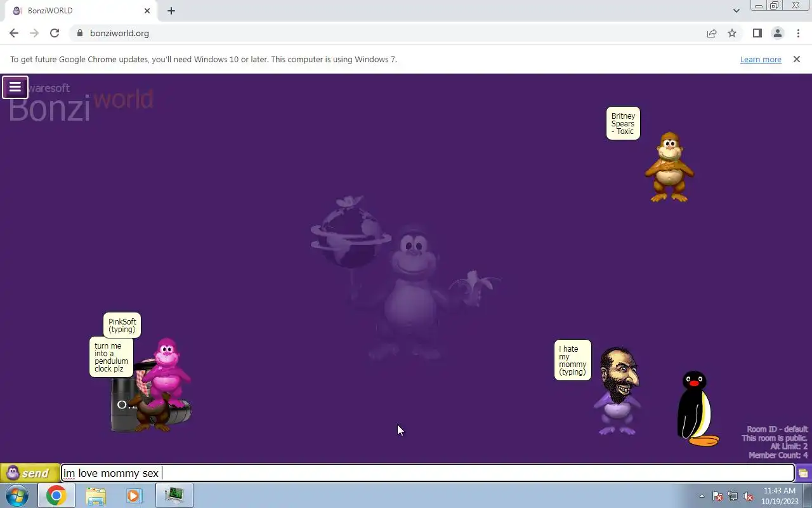Open a new Chrome tab
The width and height of the screenshot is (812, 508).
(171, 11)
